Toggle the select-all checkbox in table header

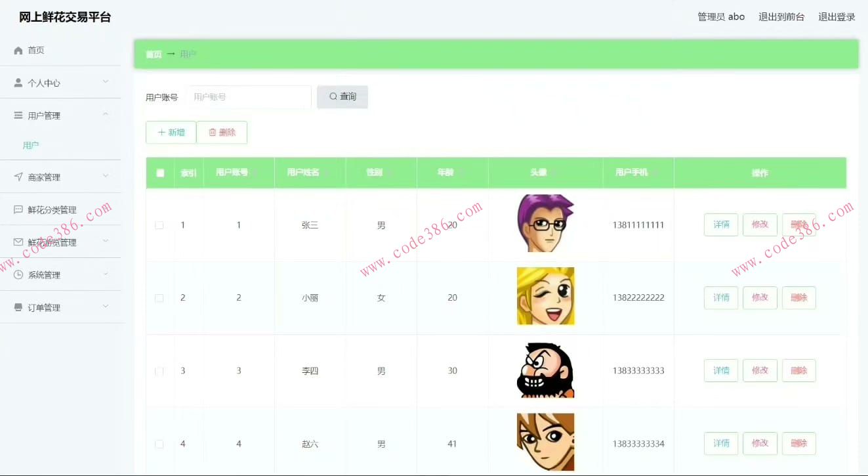[160, 173]
